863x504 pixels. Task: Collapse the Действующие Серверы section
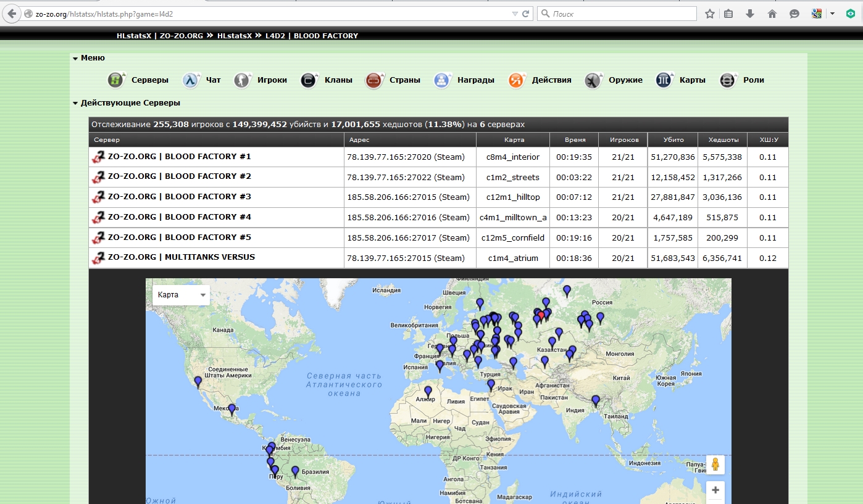coord(75,104)
